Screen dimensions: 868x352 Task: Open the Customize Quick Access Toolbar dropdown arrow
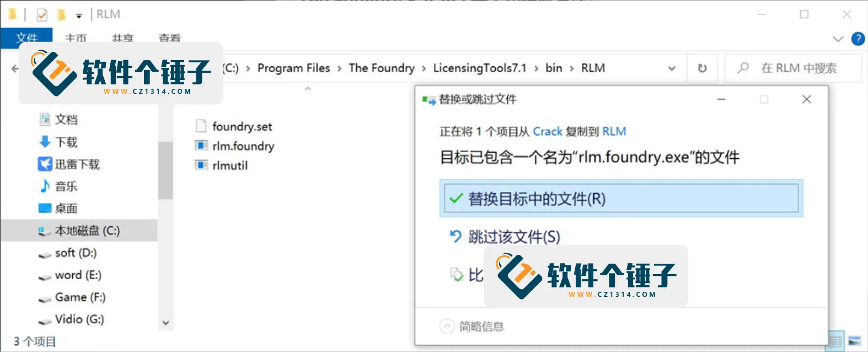(x=79, y=16)
